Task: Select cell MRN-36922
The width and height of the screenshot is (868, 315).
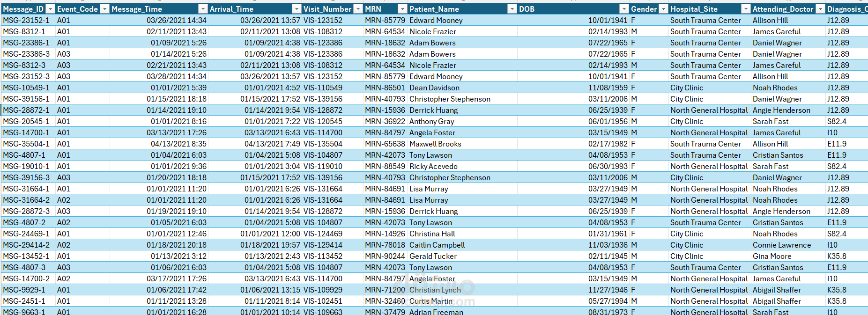Action: (x=385, y=121)
